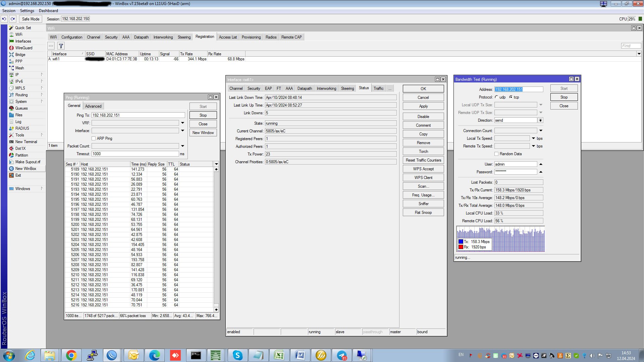
Task: Open the Mesh sidebar entry
Action: (x=19, y=68)
